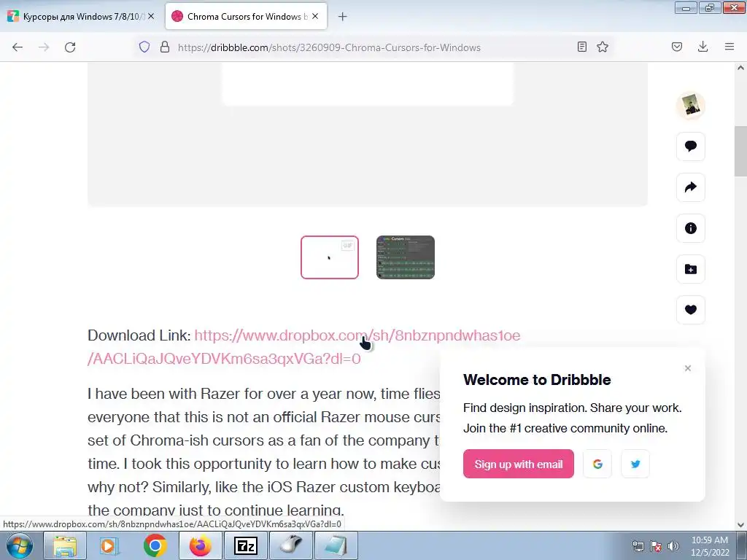Toggle reader view icon in address bar
This screenshot has width=747, height=560.
pyautogui.click(x=581, y=47)
